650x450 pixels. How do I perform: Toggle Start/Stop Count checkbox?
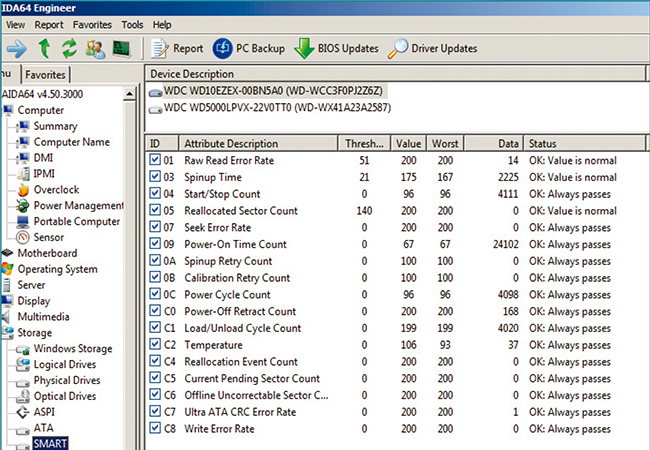click(x=155, y=193)
